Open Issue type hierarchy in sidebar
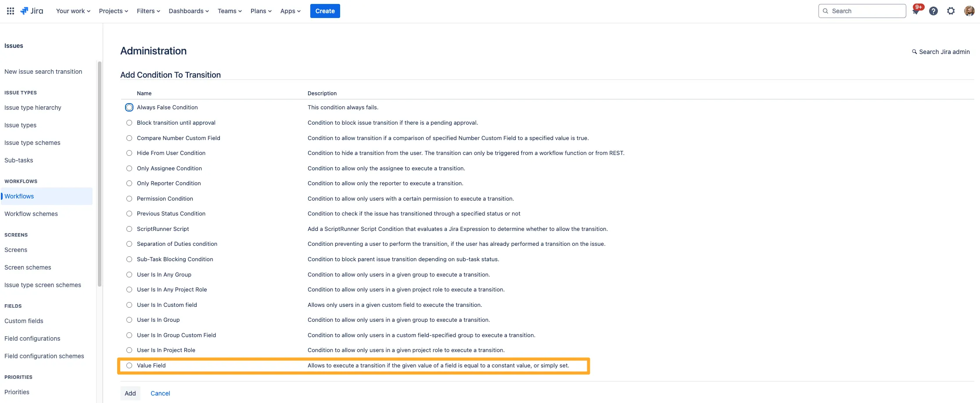 tap(33, 108)
